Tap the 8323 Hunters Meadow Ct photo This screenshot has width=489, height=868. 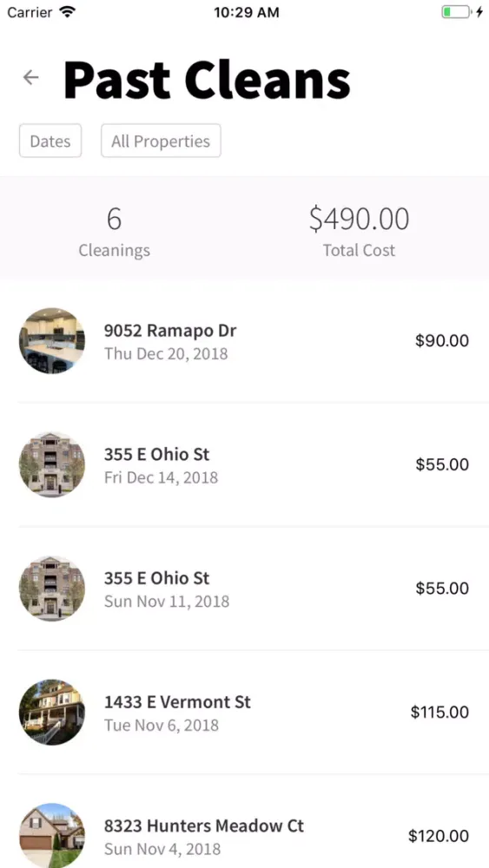[x=52, y=835]
